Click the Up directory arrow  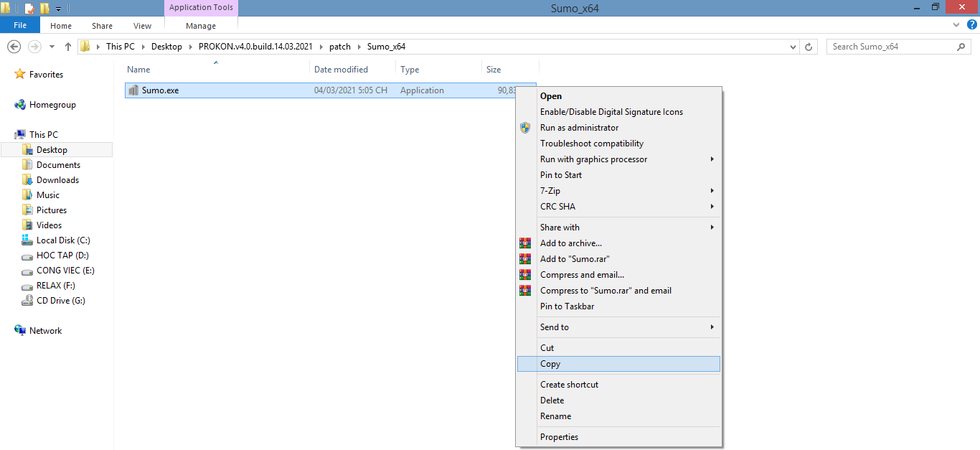68,47
